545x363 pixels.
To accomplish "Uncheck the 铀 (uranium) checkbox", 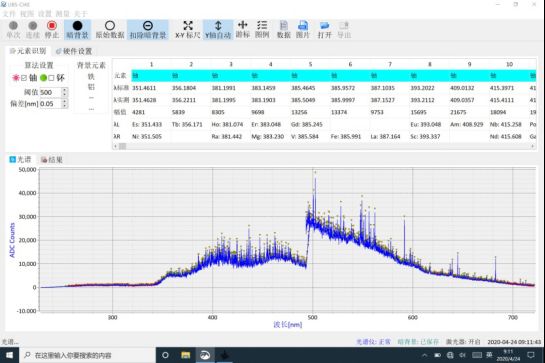I will click(24, 78).
